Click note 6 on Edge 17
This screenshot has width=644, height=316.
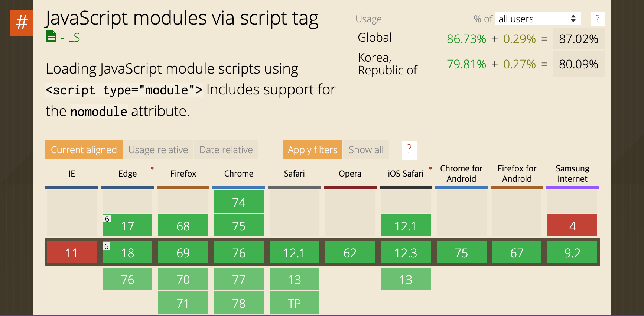107,219
